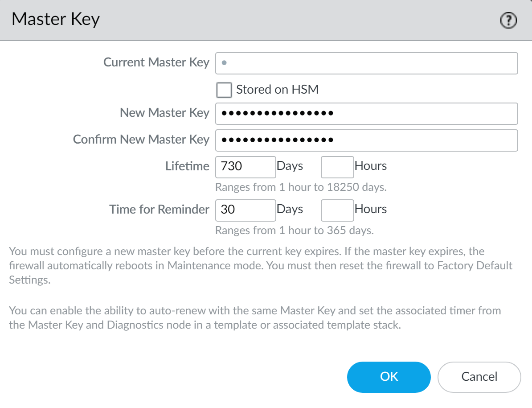The width and height of the screenshot is (532, 408).
Task: Click the Confirm New Master Key label
Action: click(x=141, y=140)
